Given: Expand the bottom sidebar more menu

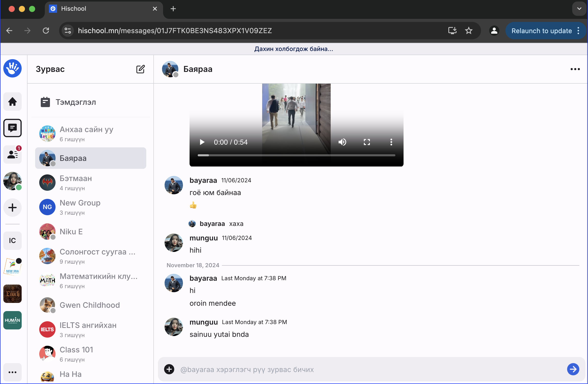Looking at the screenshot, I should tap(12, 372).
